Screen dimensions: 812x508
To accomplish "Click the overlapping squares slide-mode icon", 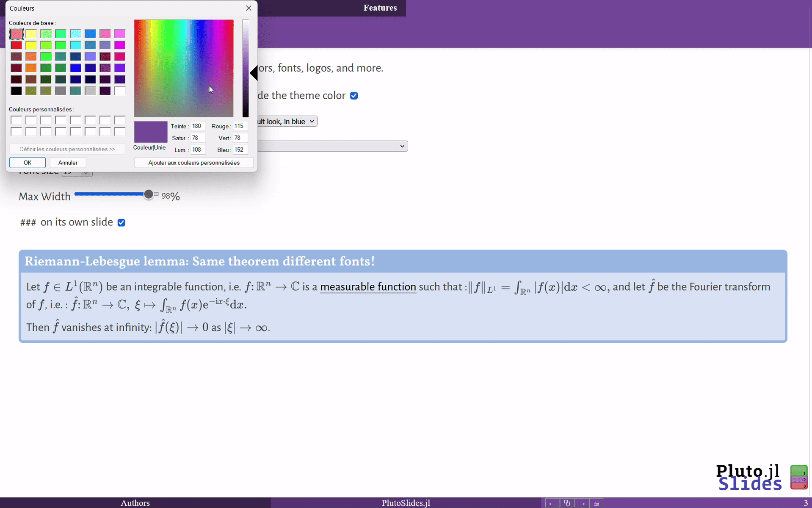I will 567,503.
